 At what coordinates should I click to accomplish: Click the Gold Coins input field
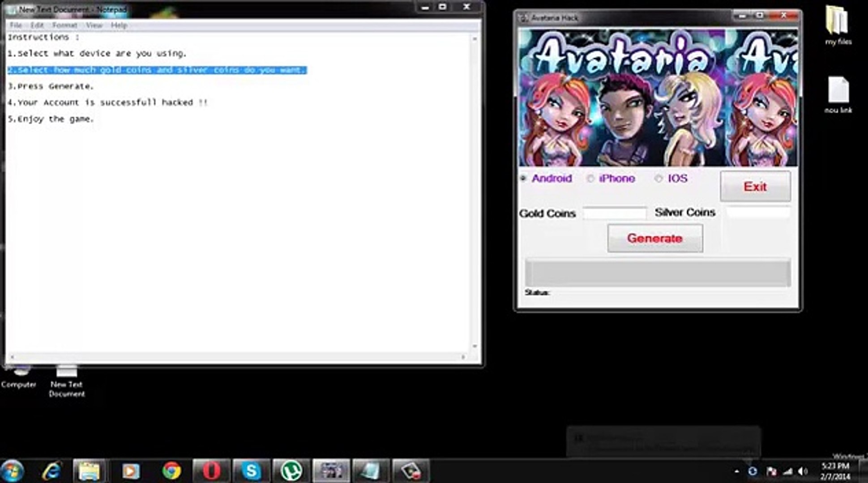615,213
